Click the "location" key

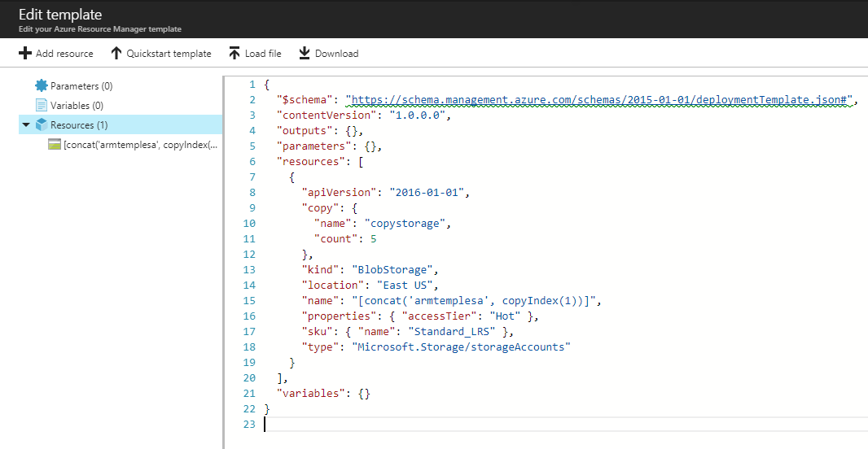(333, 286)
